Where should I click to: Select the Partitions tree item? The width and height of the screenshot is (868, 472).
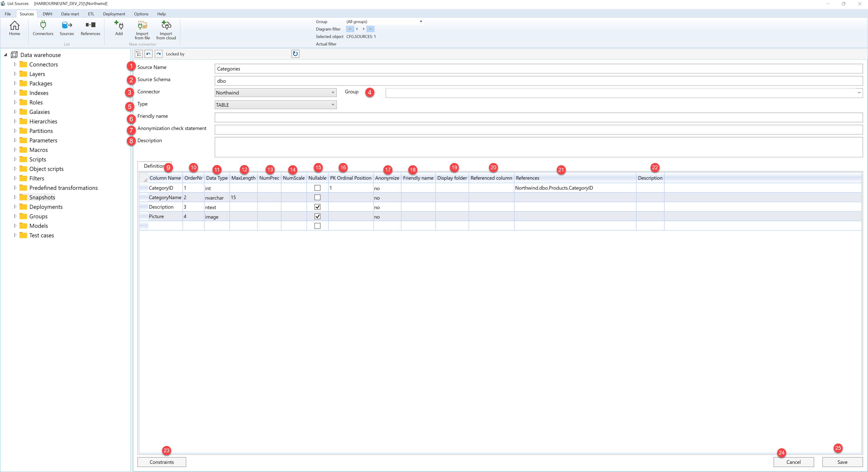click(x=41, y=131)
